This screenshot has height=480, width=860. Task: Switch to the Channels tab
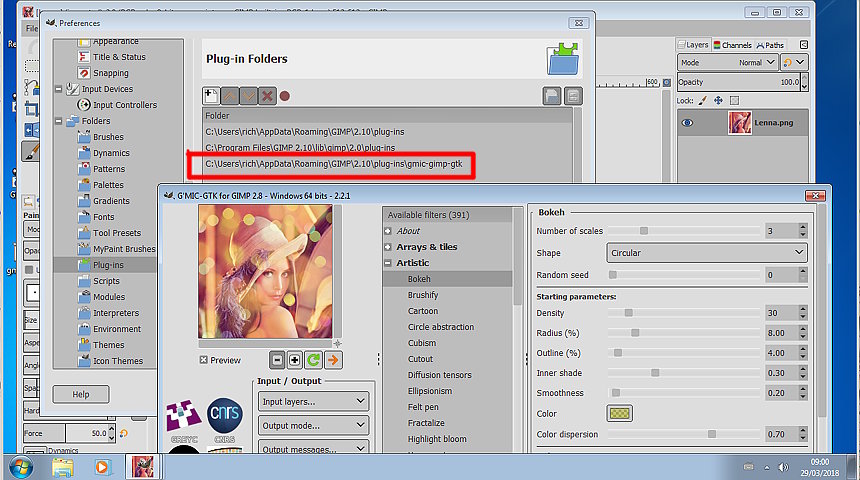[732, 45]
